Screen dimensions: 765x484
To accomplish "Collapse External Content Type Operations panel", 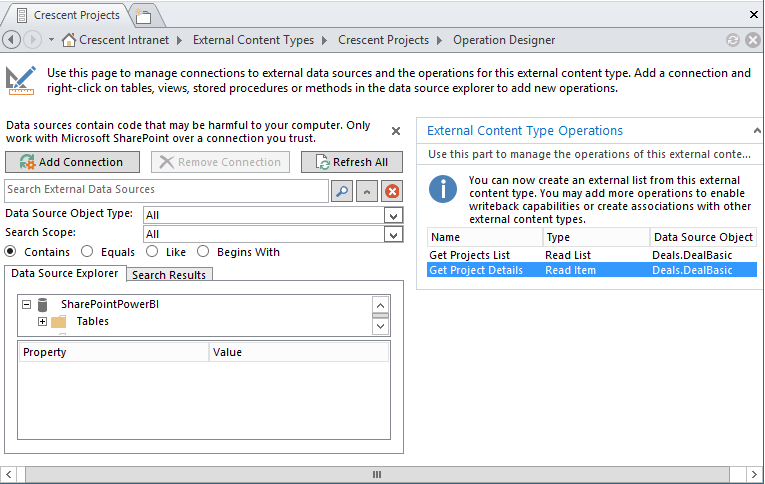I will click(x=757, y=131).
